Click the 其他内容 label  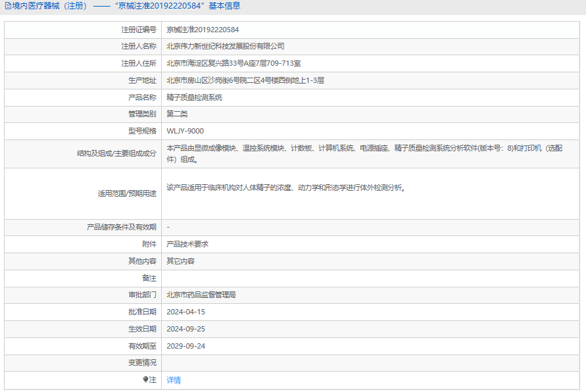pyautogui.click(x=142, y=261)
